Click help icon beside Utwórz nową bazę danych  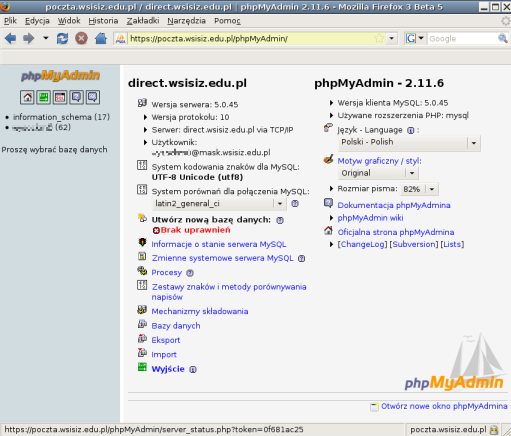tap(280, 220)
